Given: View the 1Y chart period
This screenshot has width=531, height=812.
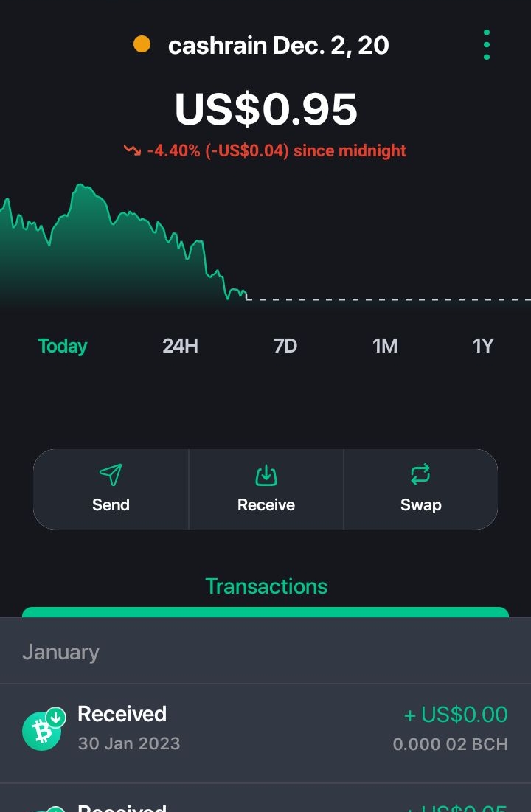Looking at the screenshot, I should point(483,345).
